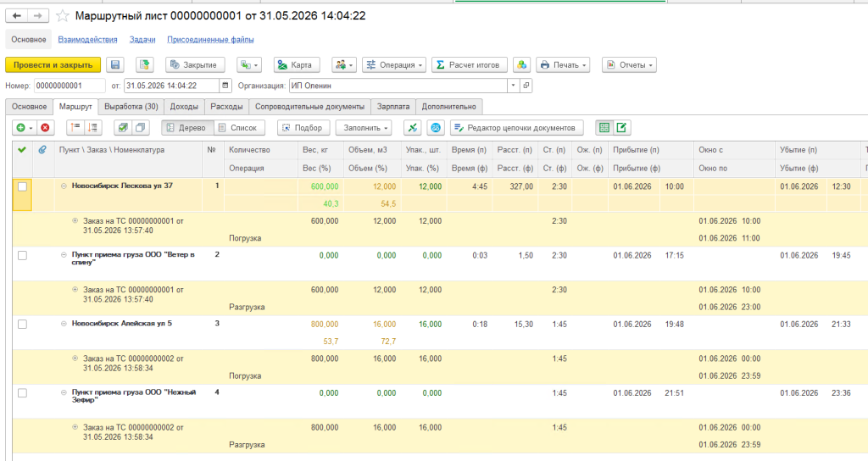Collapse the Пункт приема груза "Ветер в спину" row

[64, 255]
